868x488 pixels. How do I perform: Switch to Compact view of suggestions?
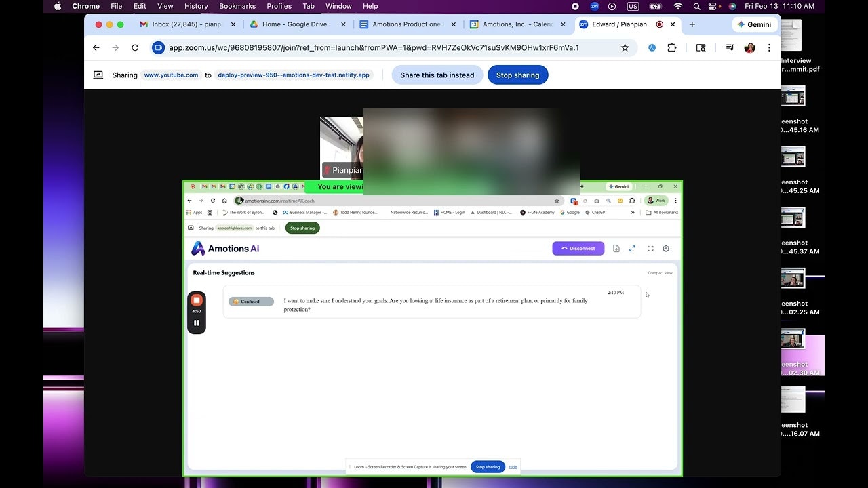pos(659,272)
